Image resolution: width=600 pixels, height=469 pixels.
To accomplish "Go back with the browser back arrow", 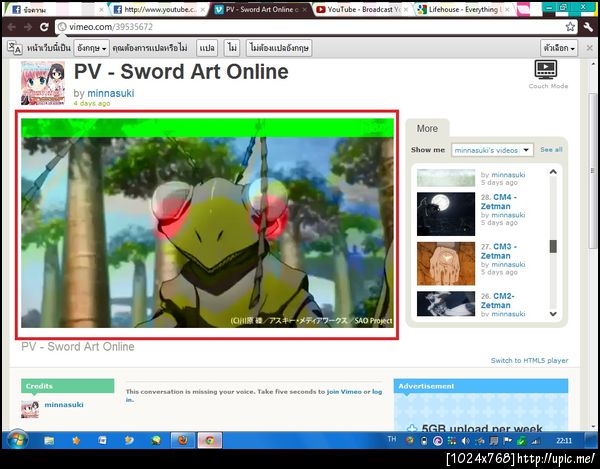I will pos(11,27).
